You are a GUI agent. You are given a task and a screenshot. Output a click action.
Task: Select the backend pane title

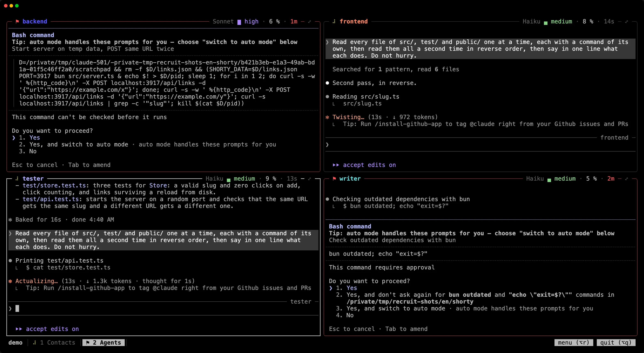point(35,22)
